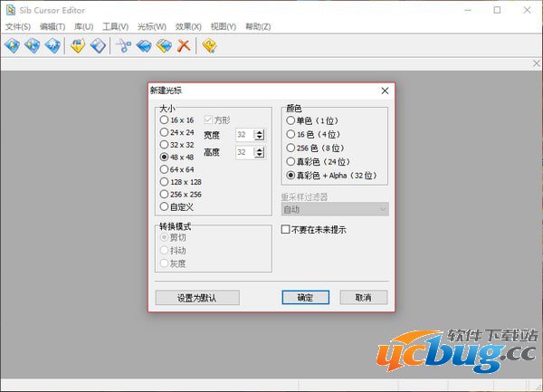
Task: Click the 设置为默认 button
Action: tap(197, 298)
